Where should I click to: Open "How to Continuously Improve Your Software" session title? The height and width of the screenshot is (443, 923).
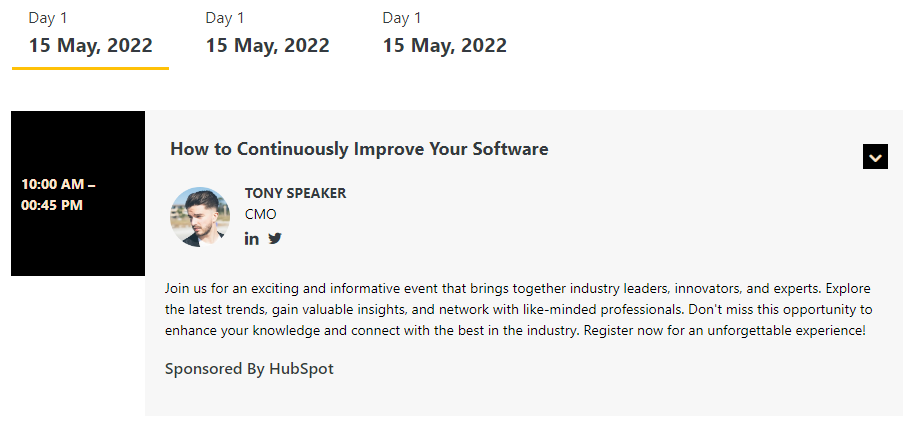(359, 149)
